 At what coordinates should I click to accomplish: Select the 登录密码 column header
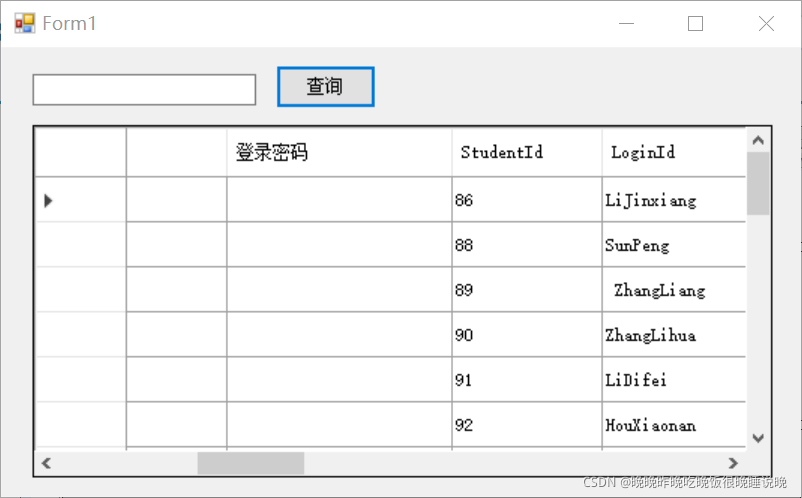(x=339, y=152)
